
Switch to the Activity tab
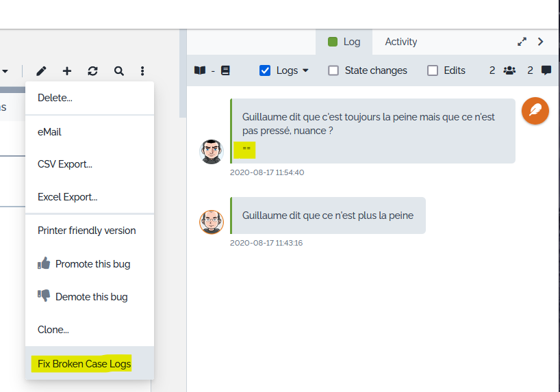[400, 42]
